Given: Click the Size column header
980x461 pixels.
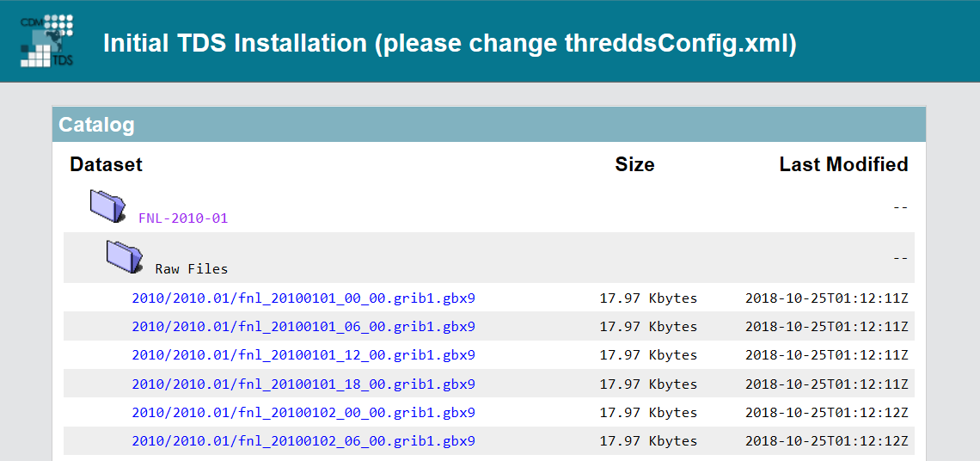Looking at the screenshot, I should coord(634,164).
